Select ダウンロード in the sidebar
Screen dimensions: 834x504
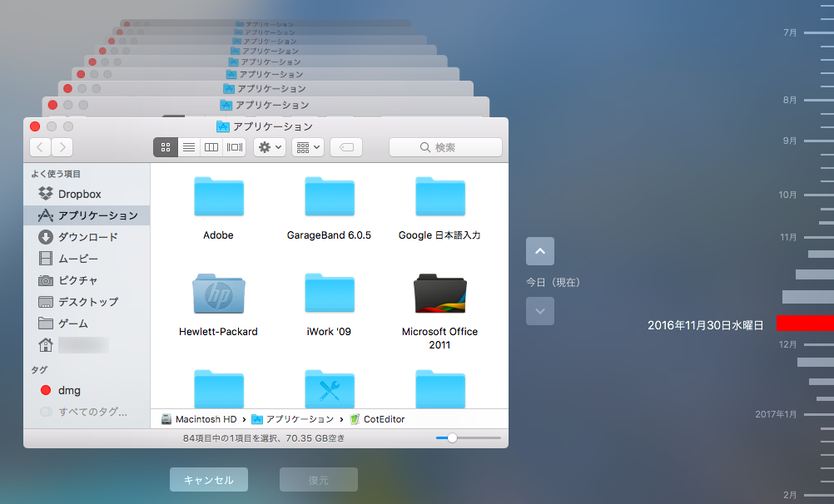(x=87, y=237)
